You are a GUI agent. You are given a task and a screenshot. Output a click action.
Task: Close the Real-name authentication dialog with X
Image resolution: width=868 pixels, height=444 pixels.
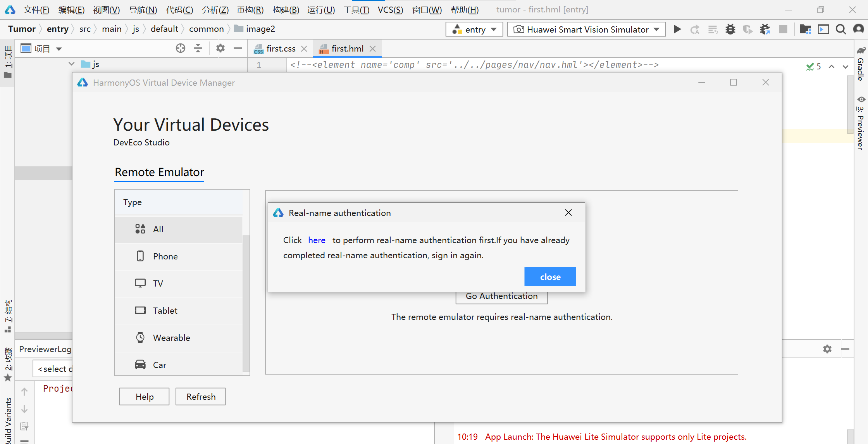coord(568,212)
